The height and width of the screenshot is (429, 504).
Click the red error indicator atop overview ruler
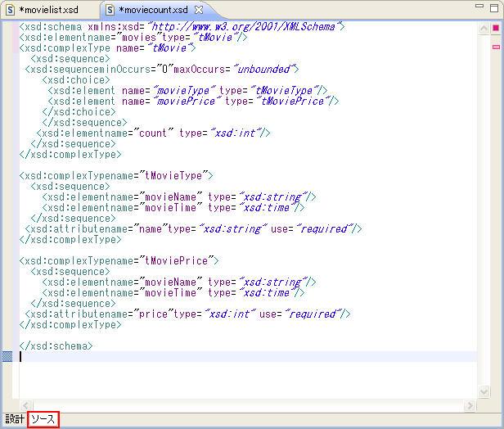pos(495,29)
